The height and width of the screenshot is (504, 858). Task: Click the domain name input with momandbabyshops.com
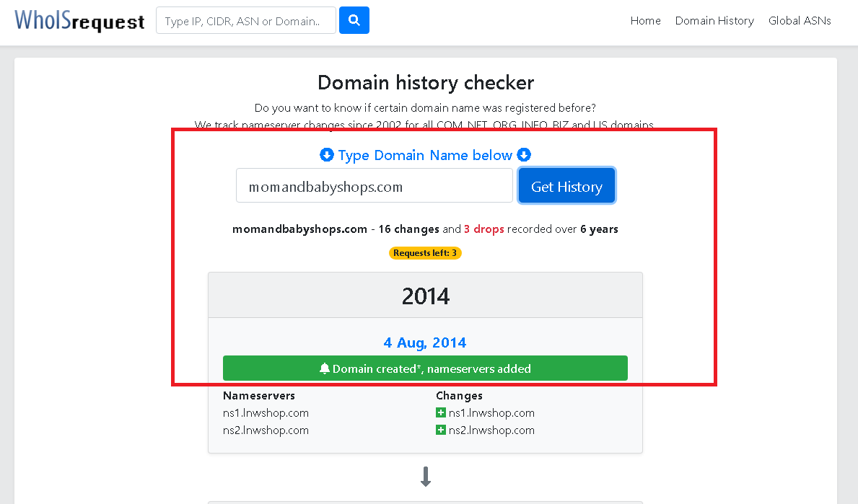pyautogui.click(x=375, y=186)
